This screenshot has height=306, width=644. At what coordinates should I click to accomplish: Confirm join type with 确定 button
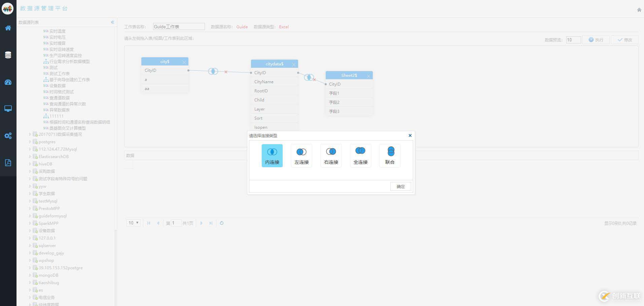(401, 186)
